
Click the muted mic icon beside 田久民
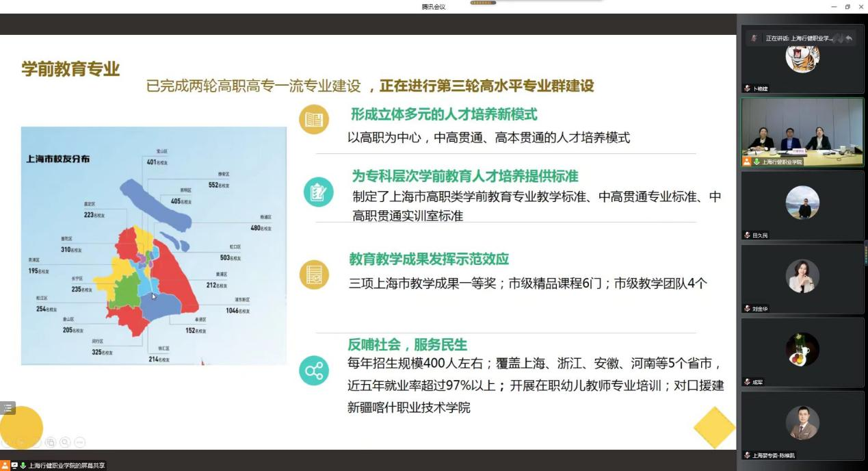[748, 235]
